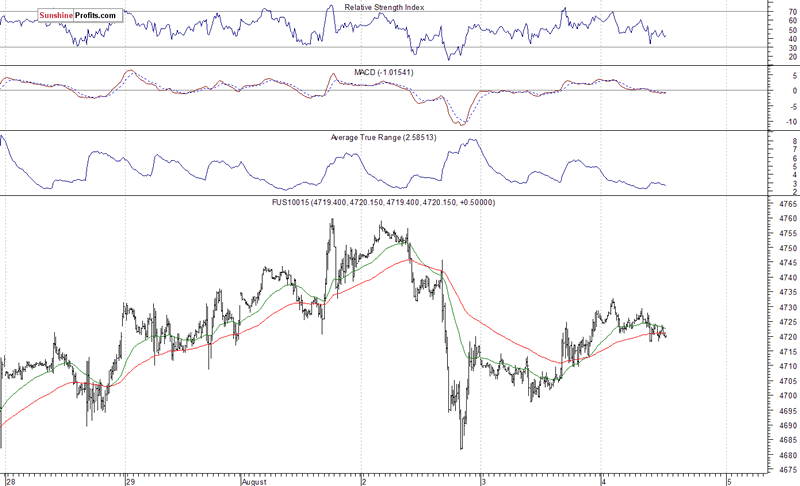Click the 28 date marker on the time axis
Screen dimensions: 800x486
[x=9, y=480]
